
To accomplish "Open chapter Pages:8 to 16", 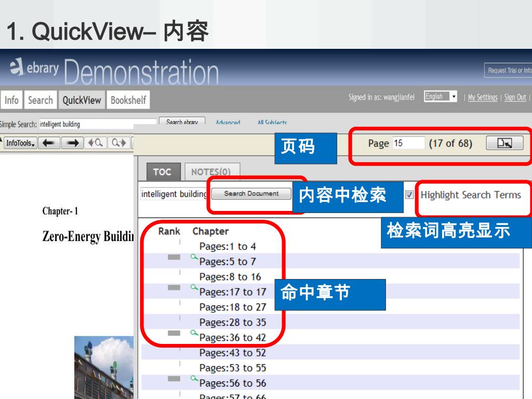I will pos(230,277).
